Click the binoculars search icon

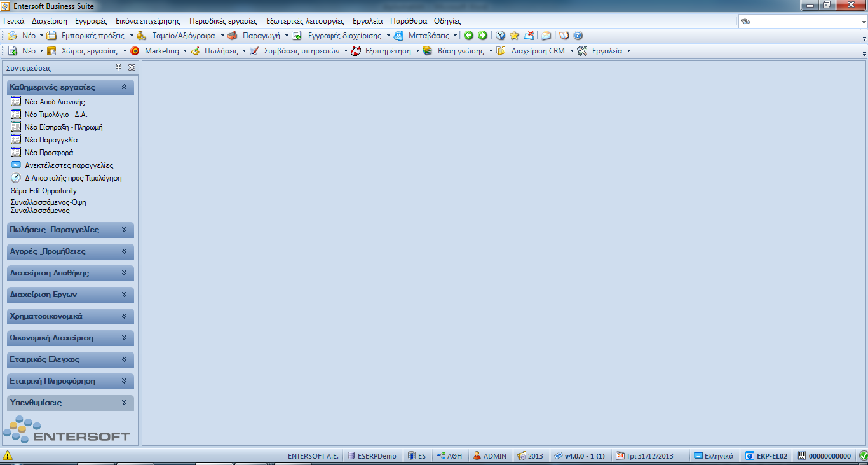point(745,21)
